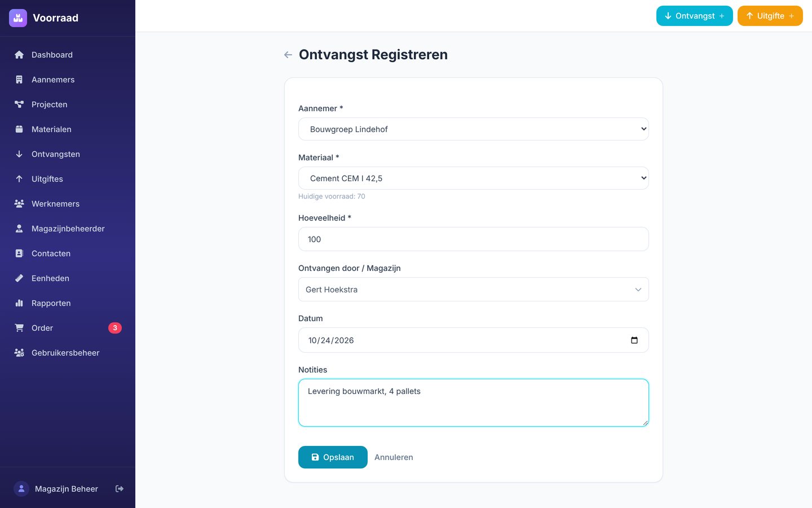Image resolution: width=812 pixels, height=508 pixels.
Task: Open Gebruikersbeheer in the sidebar
Action: pyautogui.click(x=68, y=353)
